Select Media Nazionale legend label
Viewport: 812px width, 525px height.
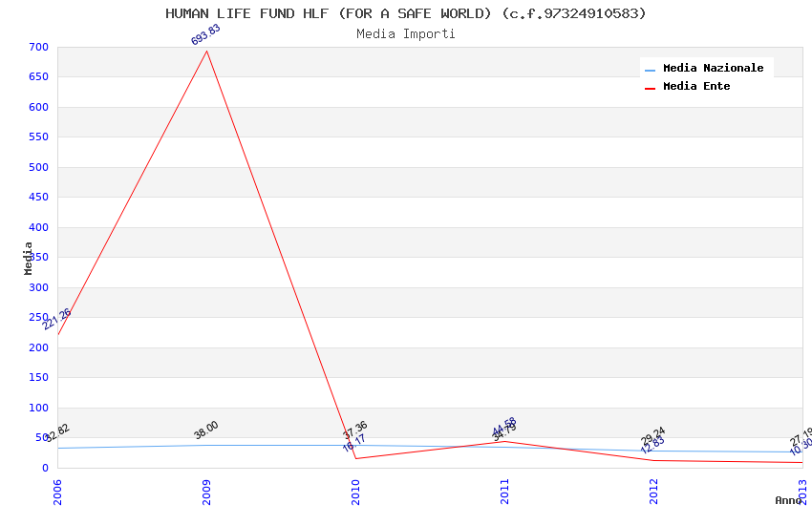(713, 68)
